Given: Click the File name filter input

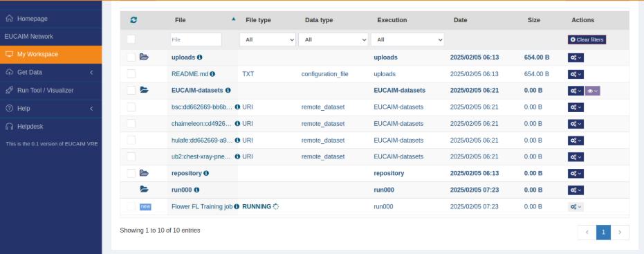Looking at the screenshot, I should pyautogui.click(x=196, y=39).
